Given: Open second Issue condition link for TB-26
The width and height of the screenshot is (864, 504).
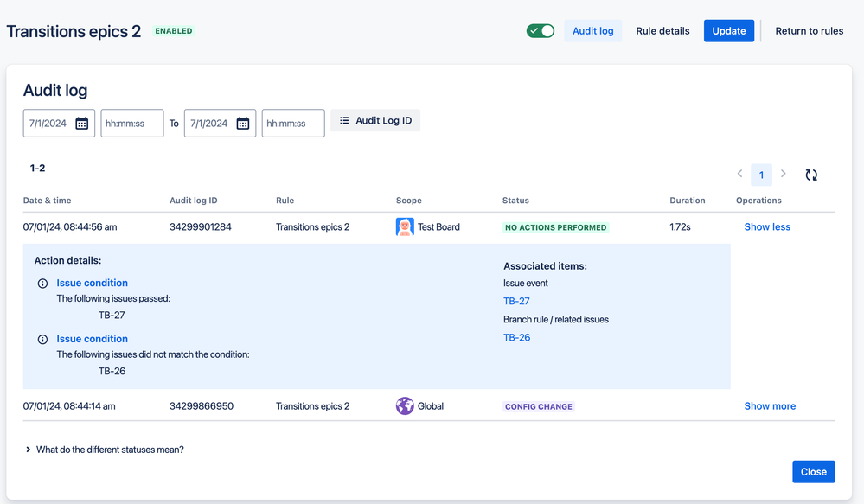Looking at the screenshot, I should (x=92, y=339).
